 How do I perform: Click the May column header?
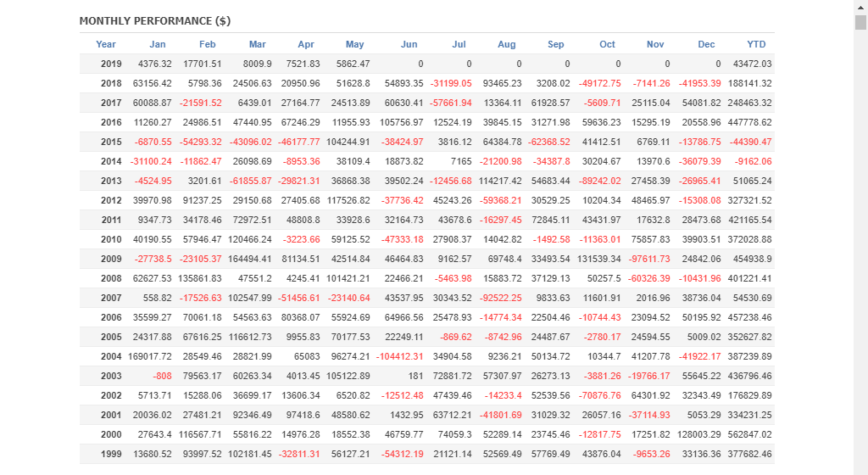coord(355,44)
